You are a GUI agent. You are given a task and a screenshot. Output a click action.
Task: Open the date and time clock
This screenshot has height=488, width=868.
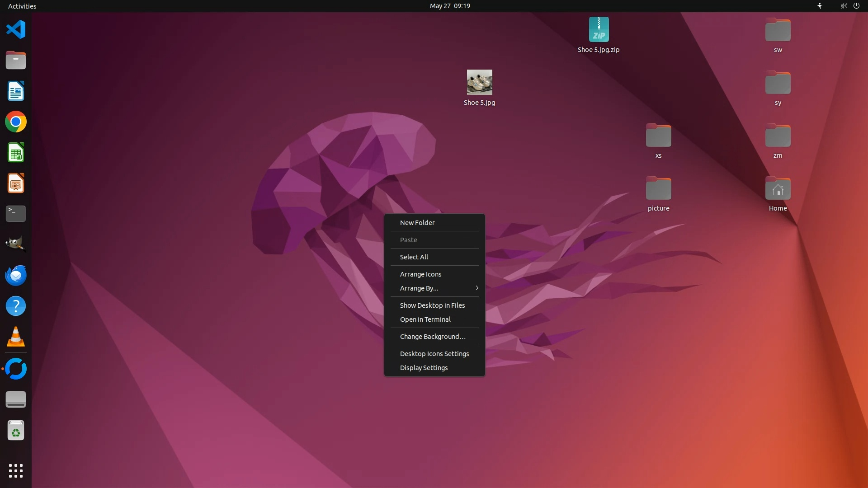[449, 6]
